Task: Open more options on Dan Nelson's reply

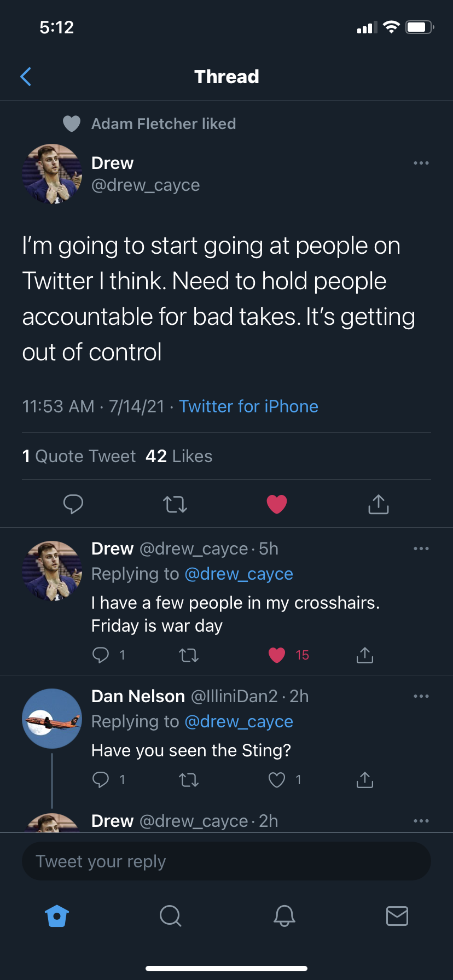Action: click(x=421, y=696)
